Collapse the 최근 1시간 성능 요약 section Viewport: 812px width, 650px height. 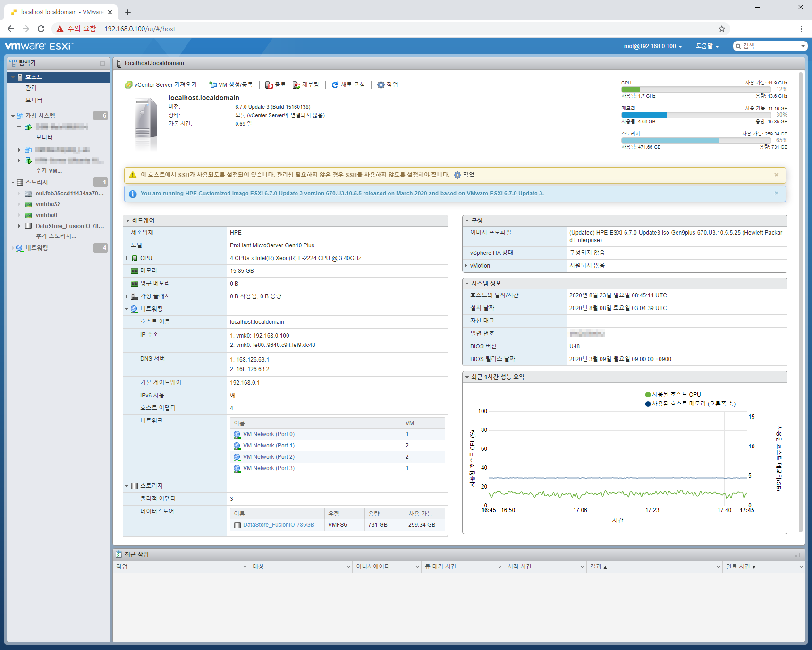(467, 377)
